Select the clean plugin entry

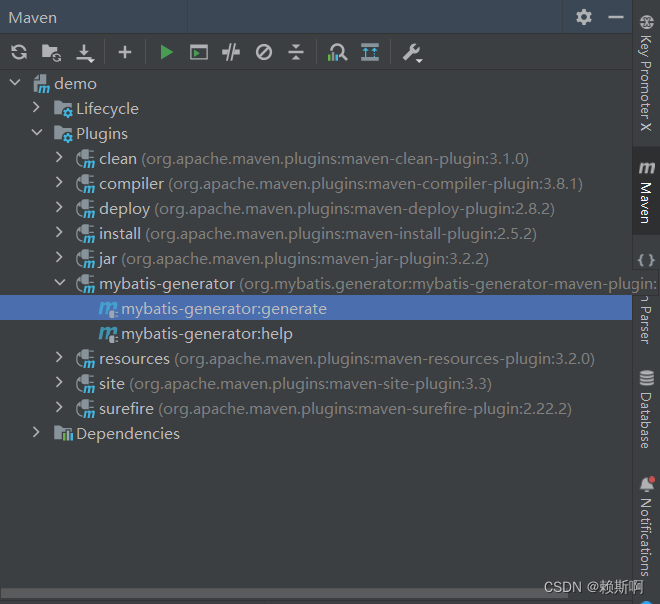(316, 159)
